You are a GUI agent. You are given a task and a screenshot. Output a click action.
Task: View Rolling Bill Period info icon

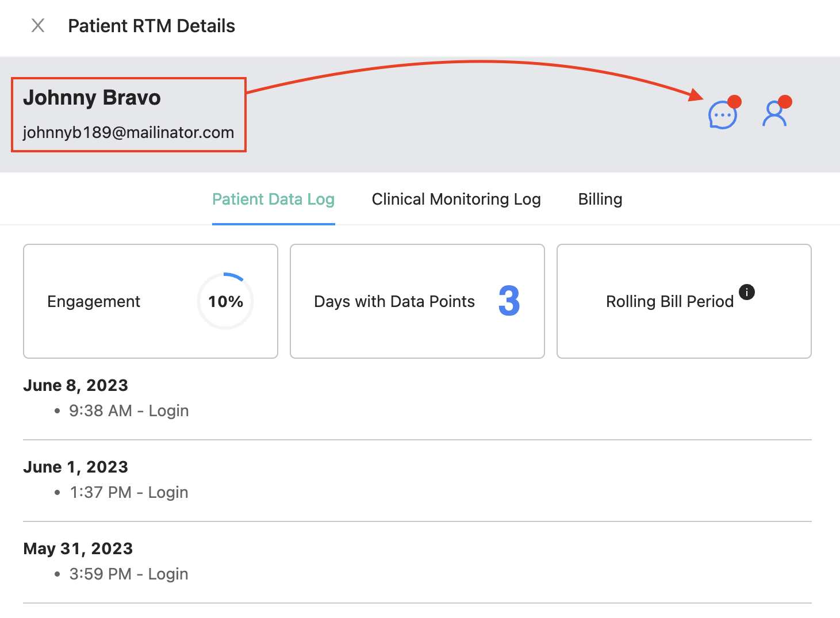(x=747, y=292)
